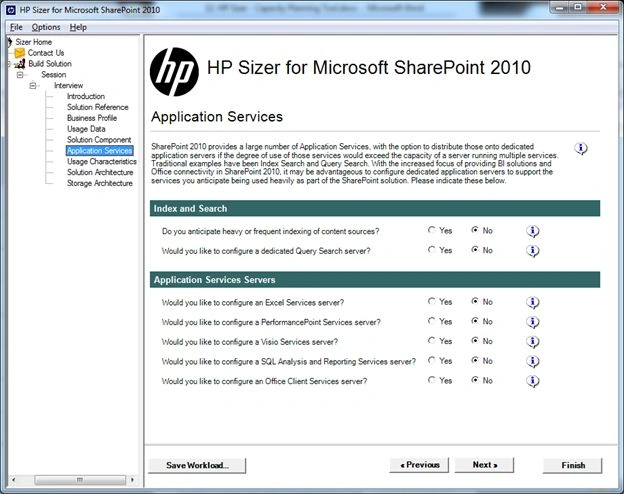Choose No for SQL Analysis and Reporting server
The image size is (624, 494).
pyautogui.click(x=475, y=360)
